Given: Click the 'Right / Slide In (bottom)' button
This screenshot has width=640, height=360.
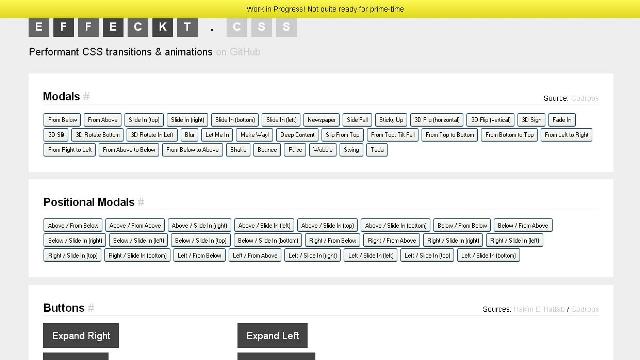Looking at the screenshot, I should tap(138, 256).
